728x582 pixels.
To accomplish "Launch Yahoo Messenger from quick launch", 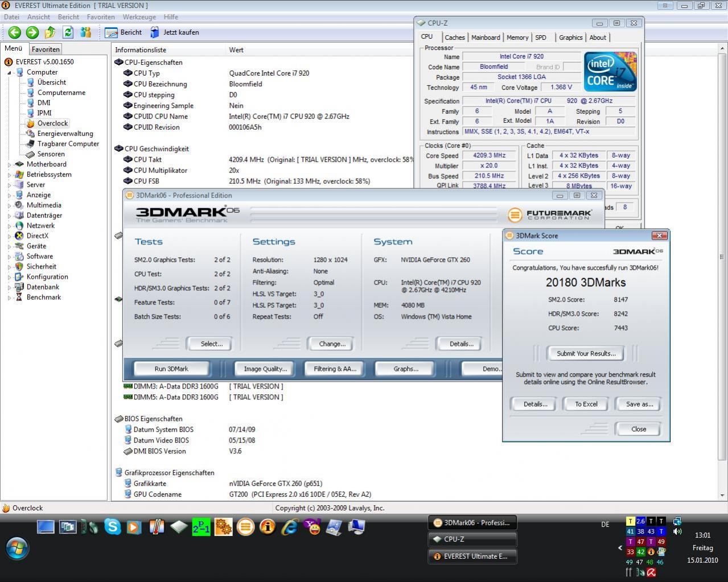I will [x=312, y=527].
